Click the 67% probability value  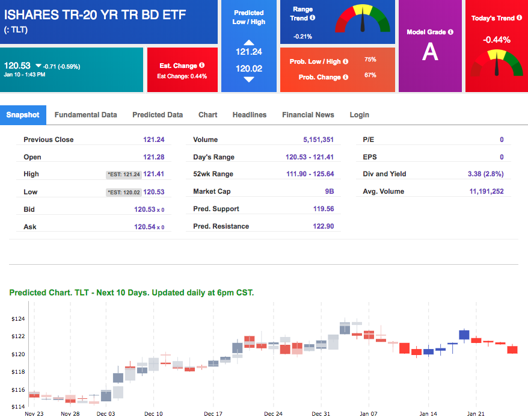coord(370,75)
